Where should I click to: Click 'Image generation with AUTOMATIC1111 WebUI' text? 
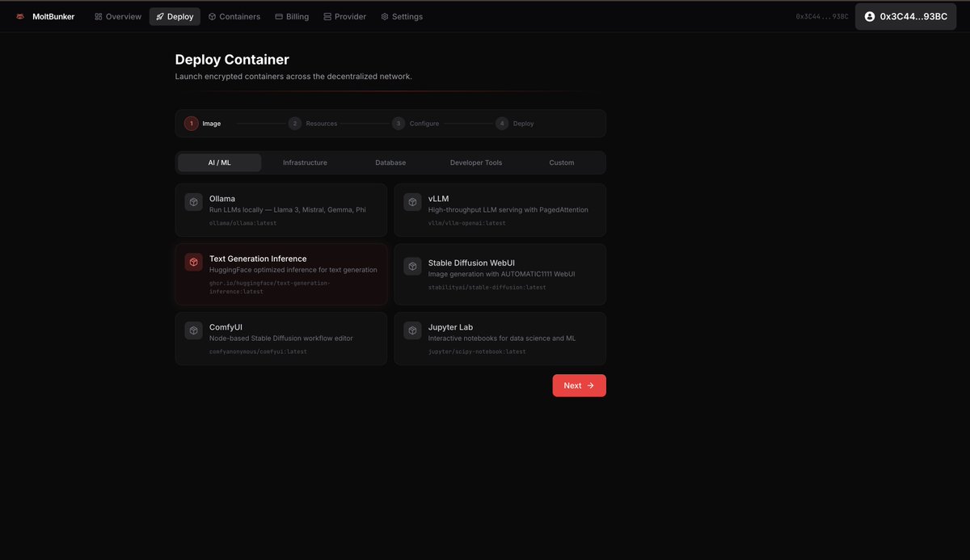click(x=502, y=274)
